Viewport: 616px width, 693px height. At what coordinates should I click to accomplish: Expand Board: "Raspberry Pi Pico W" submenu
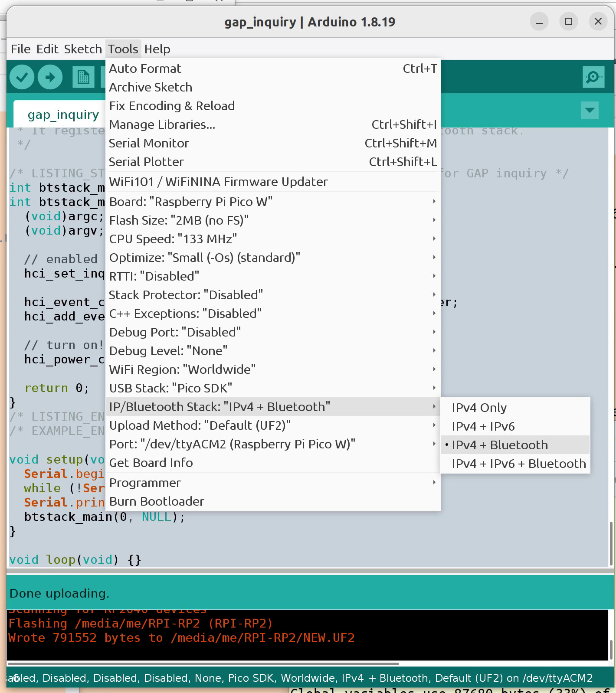pos(273,202)
